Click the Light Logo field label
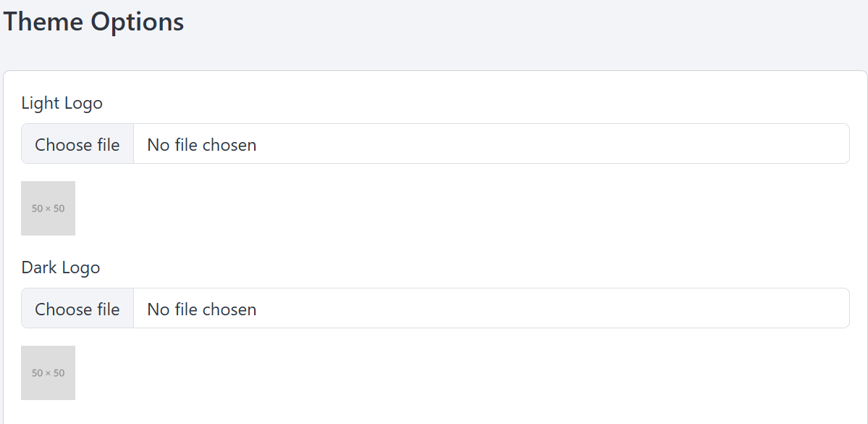 click(x=62, y=103)
